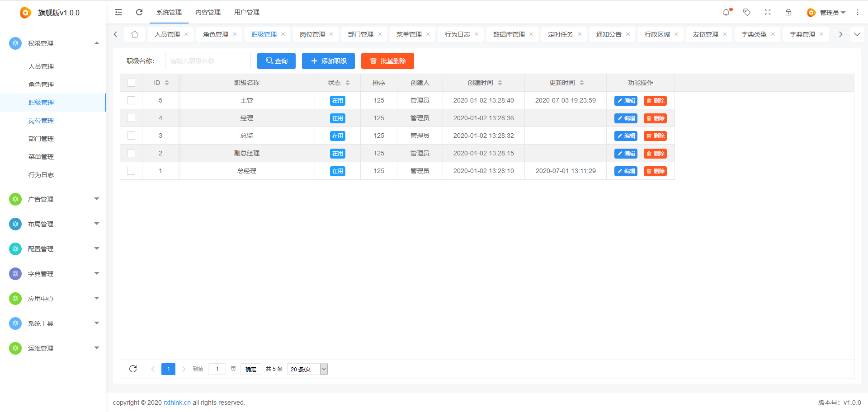Click the 广告管理 sidebar icon
The image size is (868, 412).
pos(15,199)
